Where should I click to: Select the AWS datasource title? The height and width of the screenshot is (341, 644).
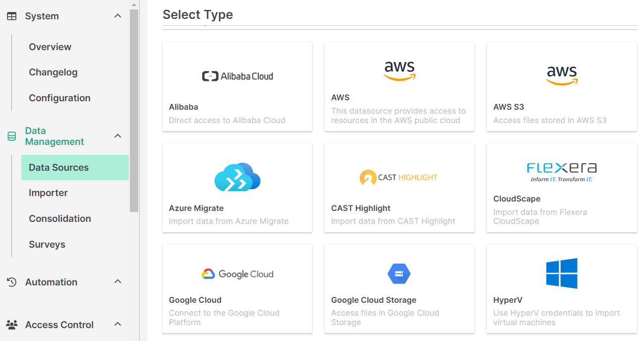coord(341,97)
